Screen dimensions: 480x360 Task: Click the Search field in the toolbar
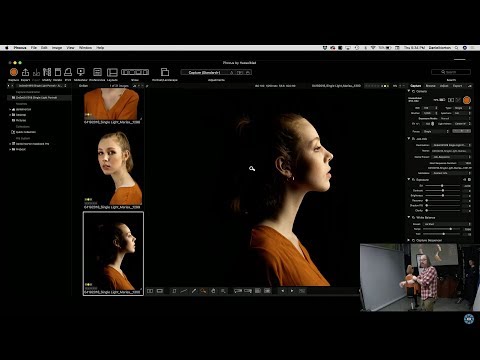[451, 72]
